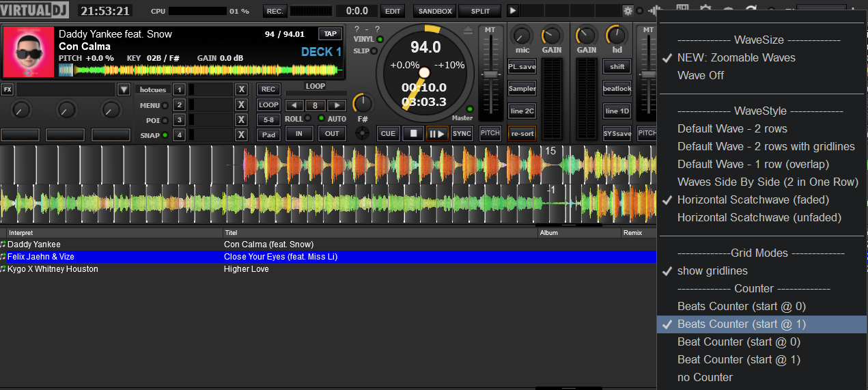Toggle the Master deck indicator
868x390 pixels.
(469, 109)
